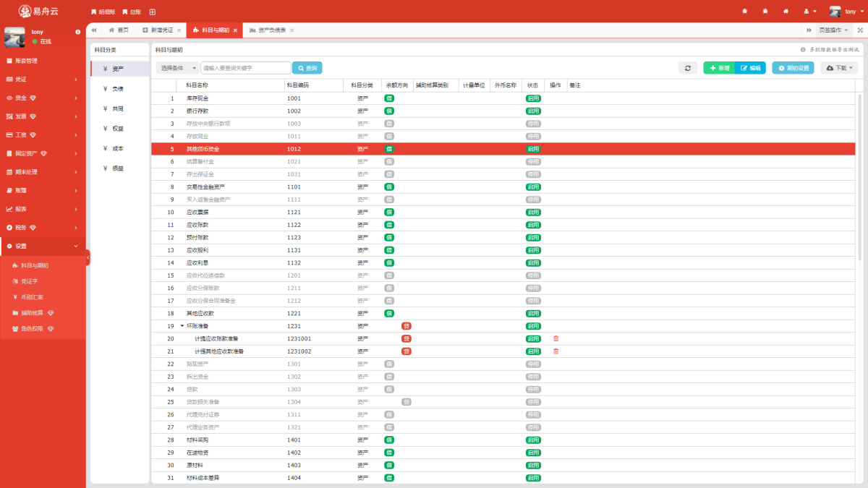868x488 pixels.
Task: Click the 期初设置 button
Action: pyautogui.click(x=793, y=68)
